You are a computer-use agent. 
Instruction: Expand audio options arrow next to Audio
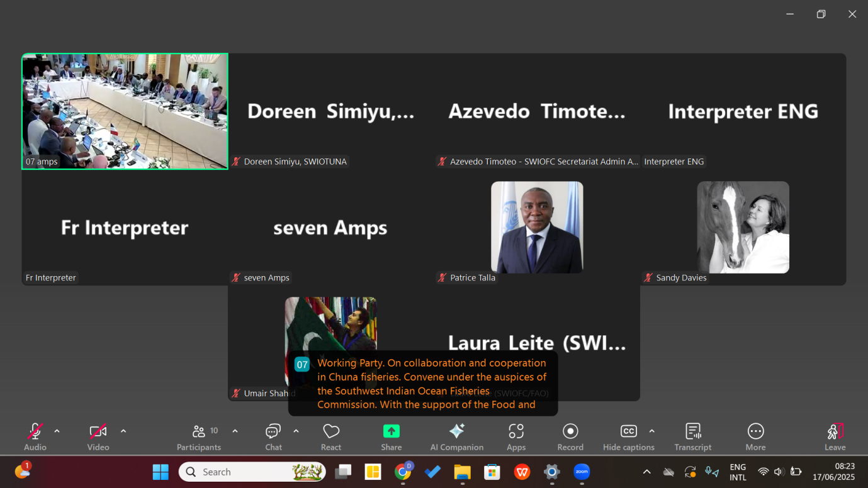pos(57,431)
